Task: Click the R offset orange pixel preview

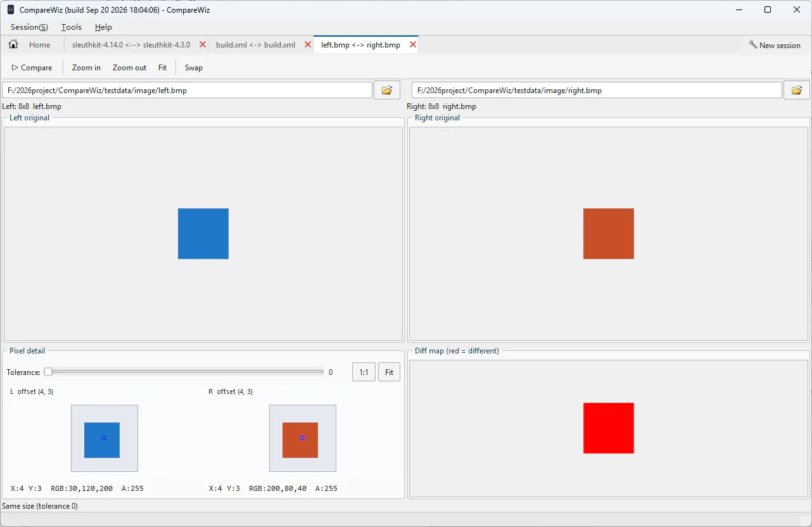Action: tap(300, 440)
